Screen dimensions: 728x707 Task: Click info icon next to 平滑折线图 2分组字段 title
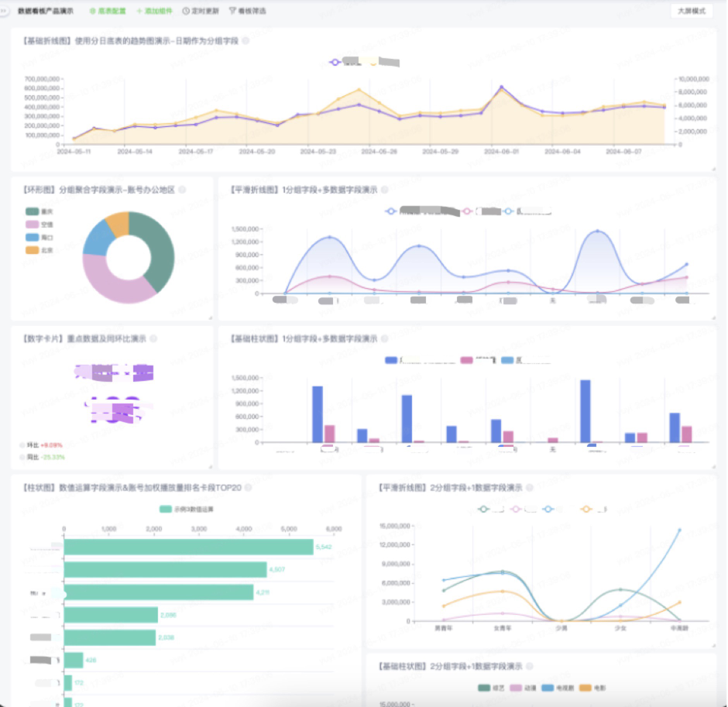click(x=530, y=487)
